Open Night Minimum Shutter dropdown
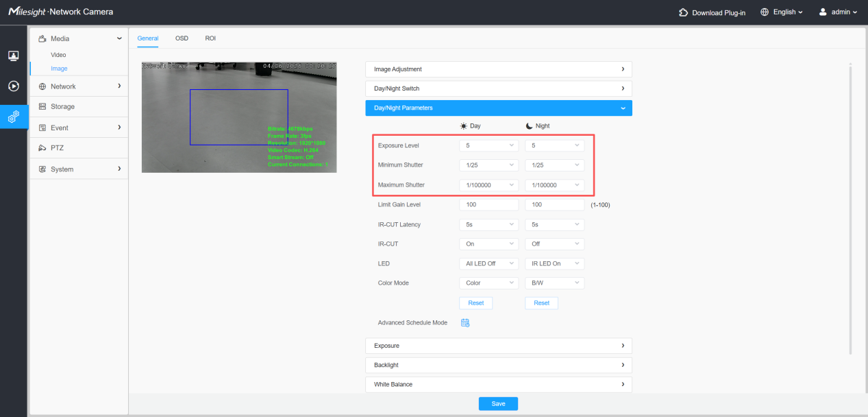 click(x=554, y=165)
